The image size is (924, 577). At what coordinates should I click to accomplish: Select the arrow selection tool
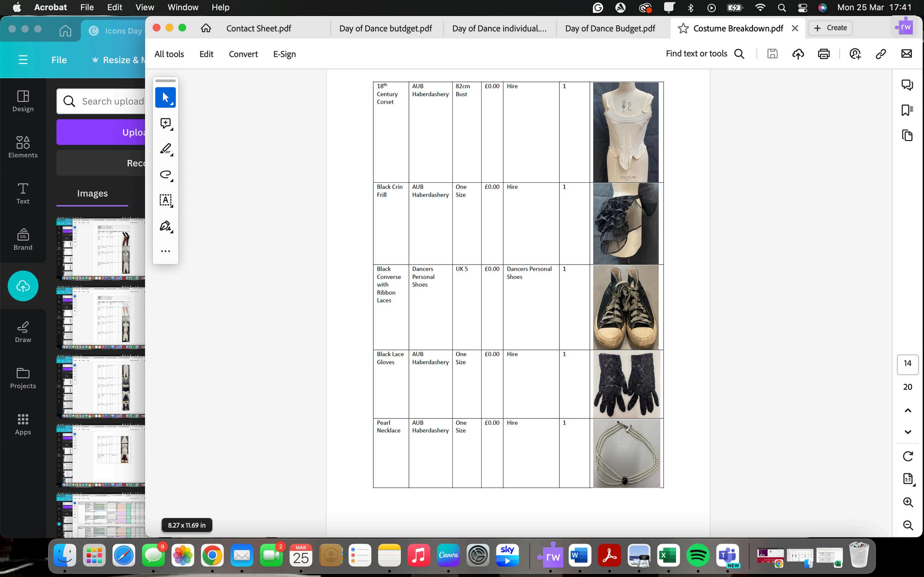165,98
